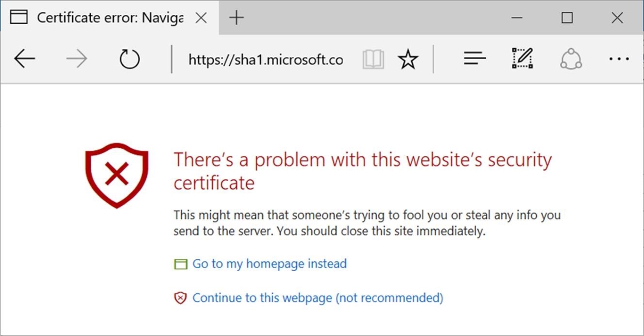
Task: Continue to this webpage anyway
Action: (317, 298)
